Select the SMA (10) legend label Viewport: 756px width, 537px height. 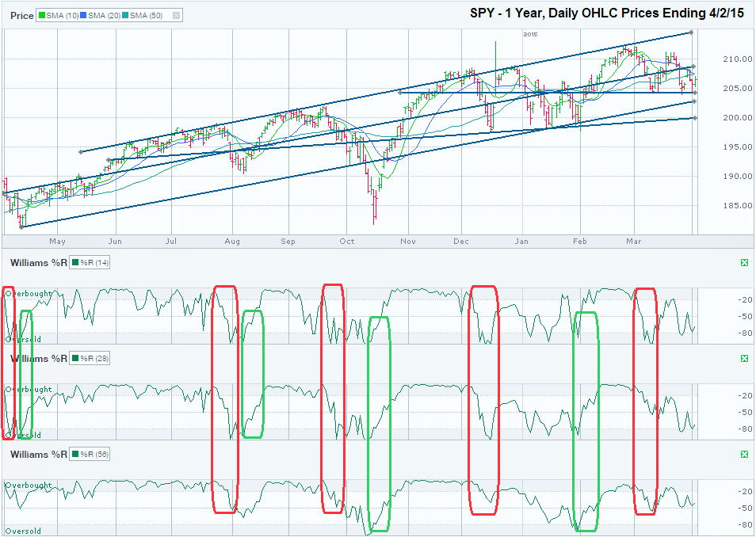tap(63, 16)
